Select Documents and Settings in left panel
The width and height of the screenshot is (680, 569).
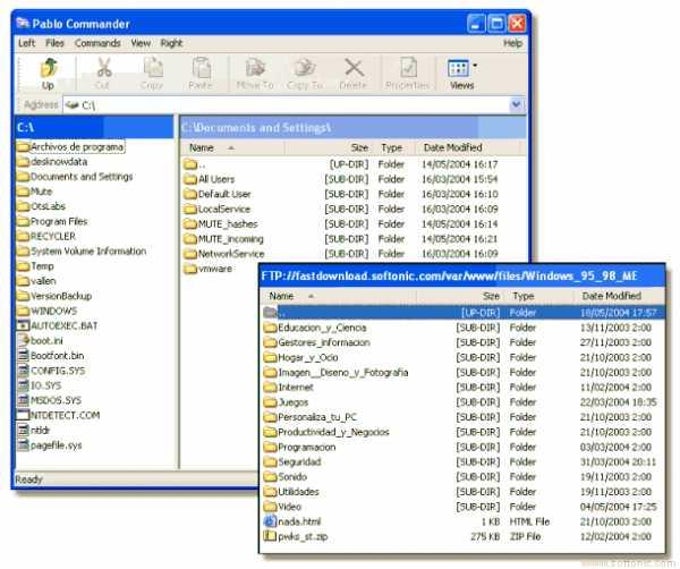75,177
